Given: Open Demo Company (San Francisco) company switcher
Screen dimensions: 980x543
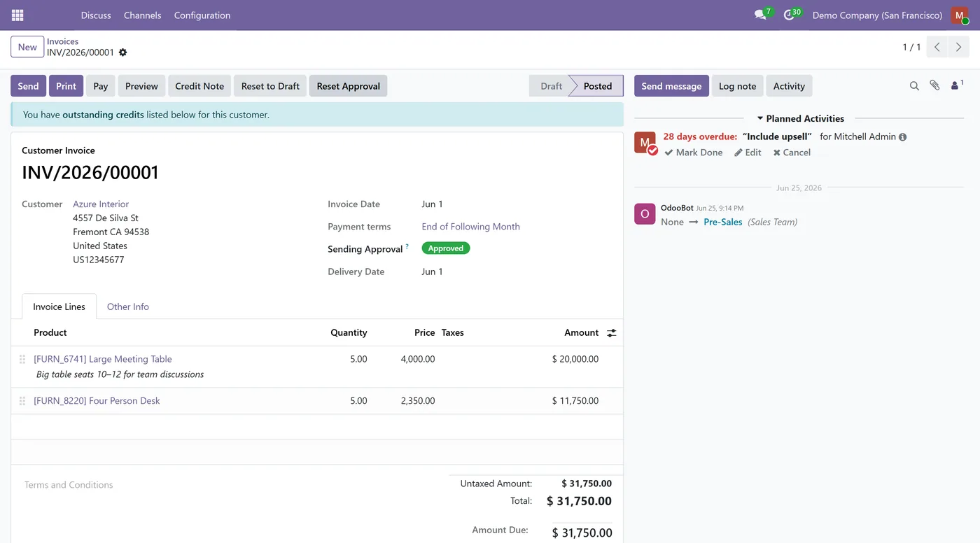Looking at the screenshot, I should [877, 15].
